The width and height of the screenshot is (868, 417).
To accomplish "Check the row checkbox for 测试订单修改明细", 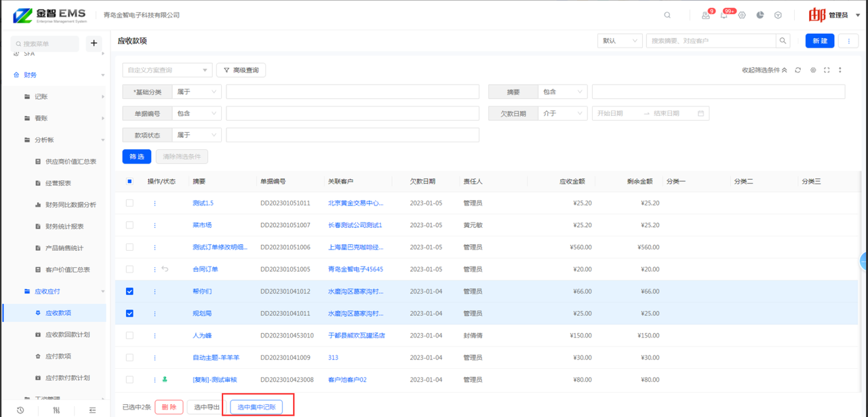I will (130, 247).
